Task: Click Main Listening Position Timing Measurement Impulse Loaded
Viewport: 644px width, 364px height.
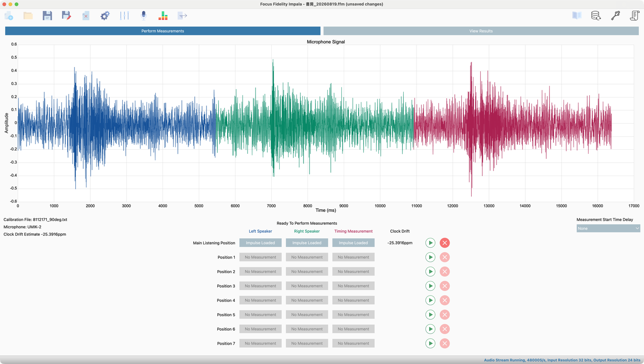Action: [353, 243]
